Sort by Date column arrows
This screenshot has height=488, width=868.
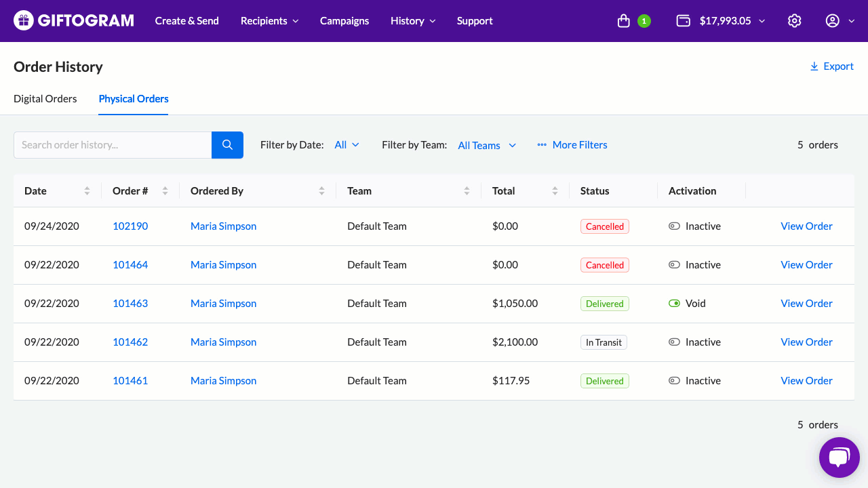coord(87,191)
